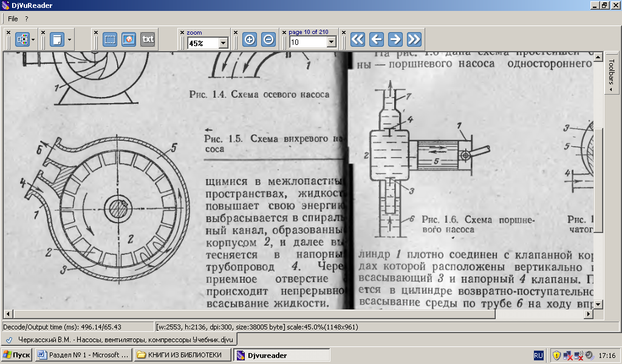Close the page 10 of 210 toolbar
The width and height of the screenshot is (622, 364).
(x=284, y=33)
